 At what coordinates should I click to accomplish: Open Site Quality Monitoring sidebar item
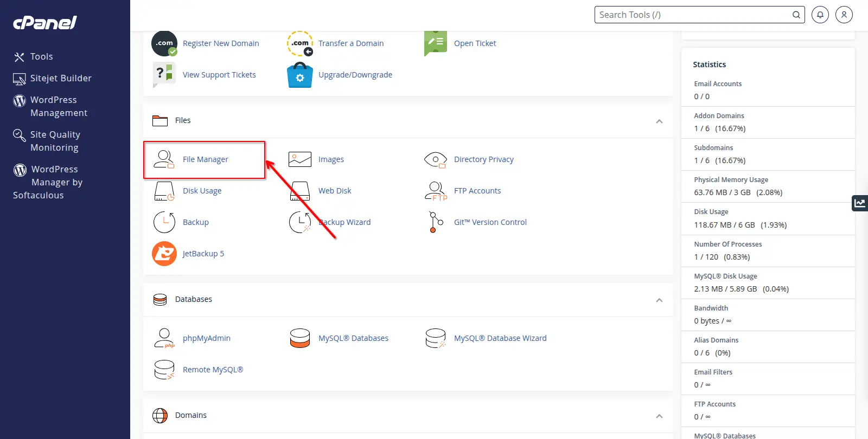coord(55,141)
